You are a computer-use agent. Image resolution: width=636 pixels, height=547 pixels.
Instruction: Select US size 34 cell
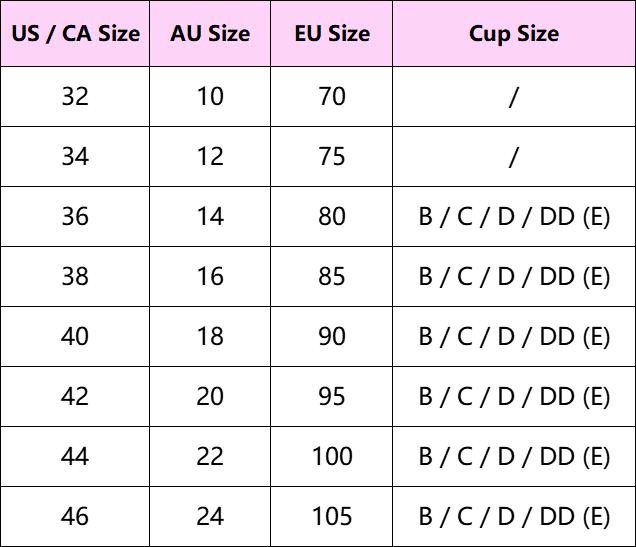click(x=75, y=157)
